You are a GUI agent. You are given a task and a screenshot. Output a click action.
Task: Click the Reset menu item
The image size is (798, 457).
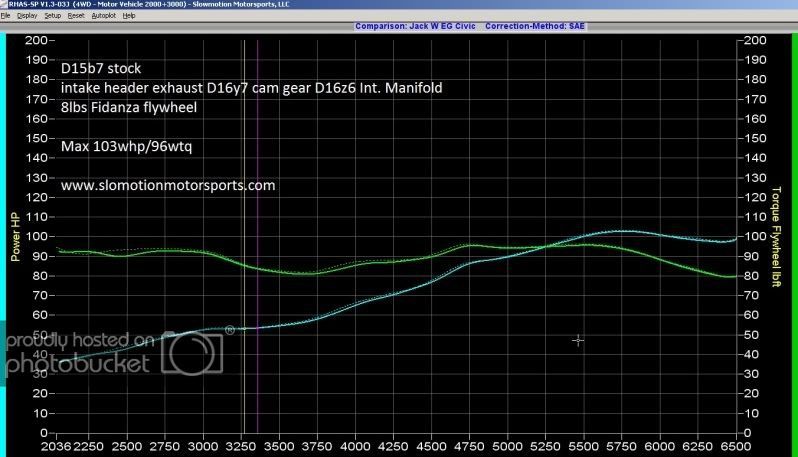tap(76, 17)
